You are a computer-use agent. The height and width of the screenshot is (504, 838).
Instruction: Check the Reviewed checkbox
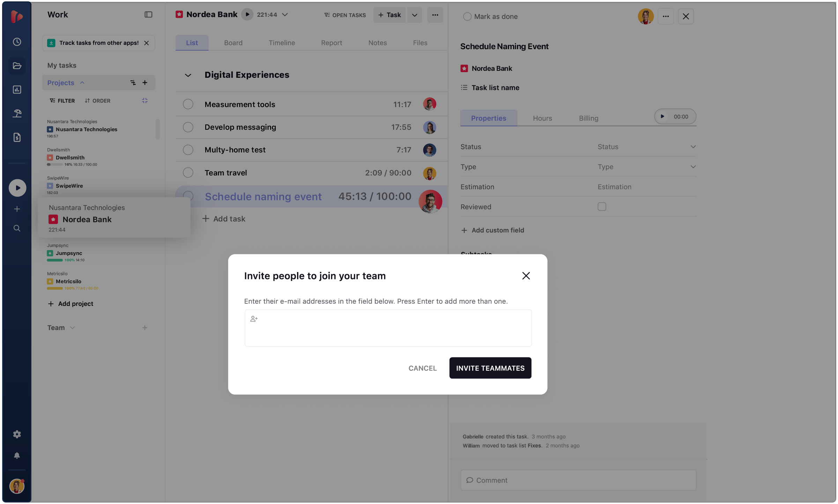[x=602, y=207]
